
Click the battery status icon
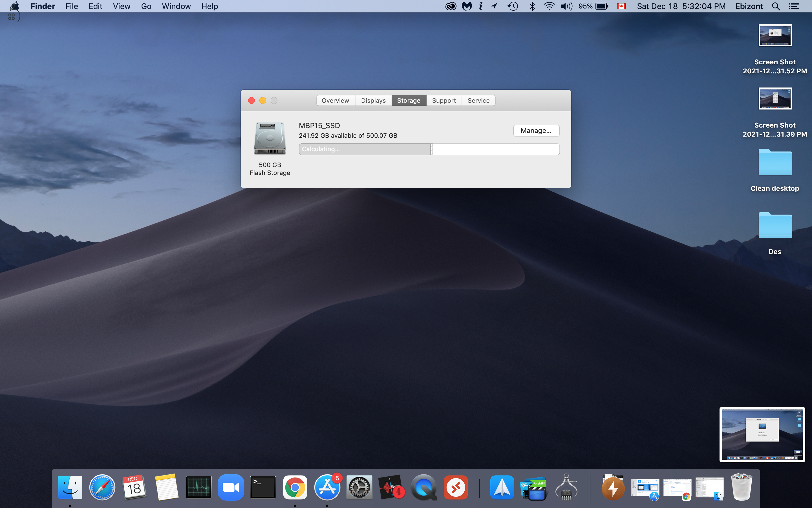click(x=602, y=6)
